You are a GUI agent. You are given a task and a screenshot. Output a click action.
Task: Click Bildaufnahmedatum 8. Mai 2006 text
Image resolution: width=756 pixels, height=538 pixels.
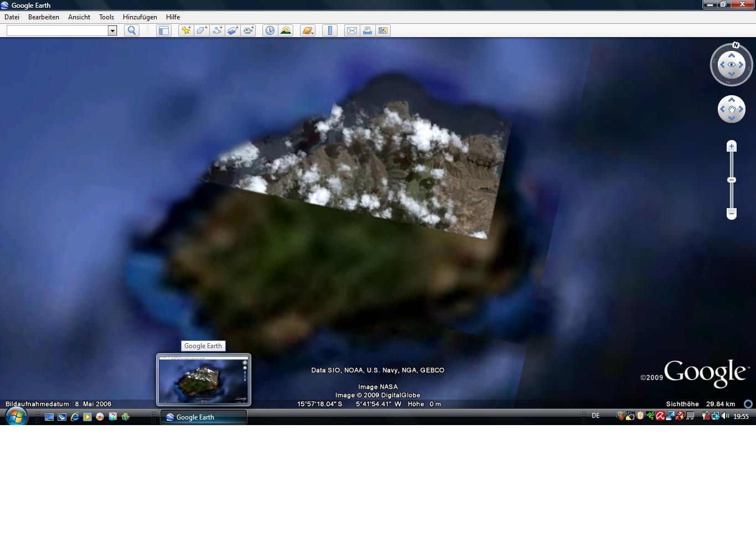coord(59,404)
